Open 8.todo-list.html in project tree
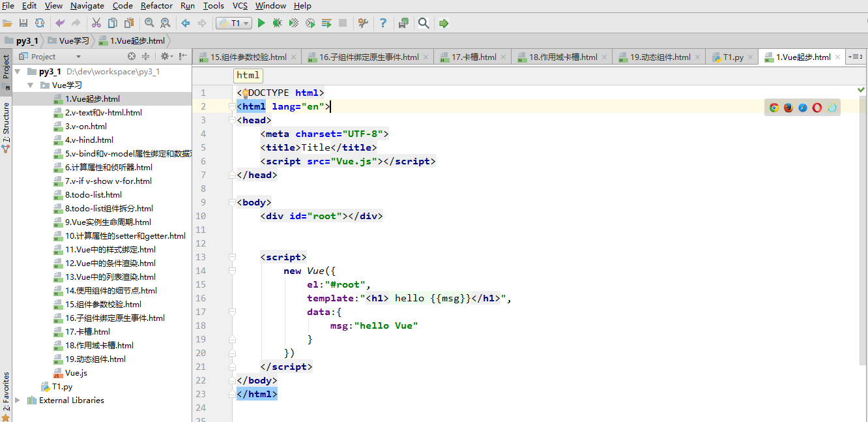The width and height of the screenshot is (868, 422). [93, 195]
